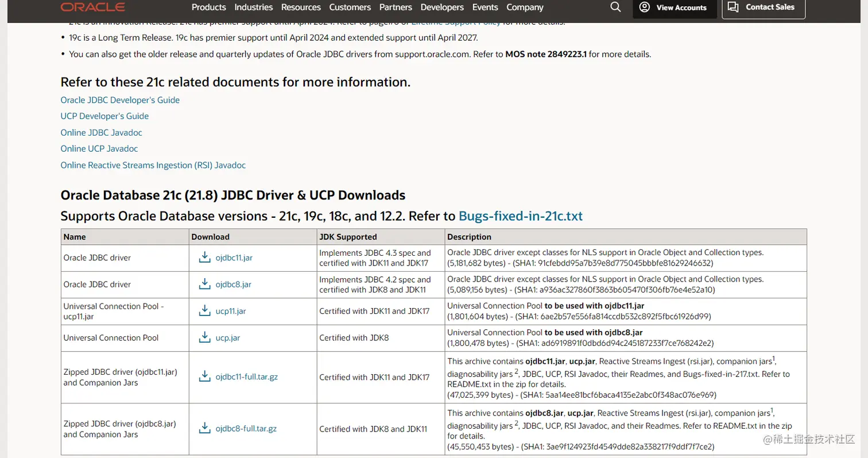This screenshot has height=458, width=868.
Task: Open UCP Developer's Guide link
Action: pyautogui.click(x=104, y=116)
